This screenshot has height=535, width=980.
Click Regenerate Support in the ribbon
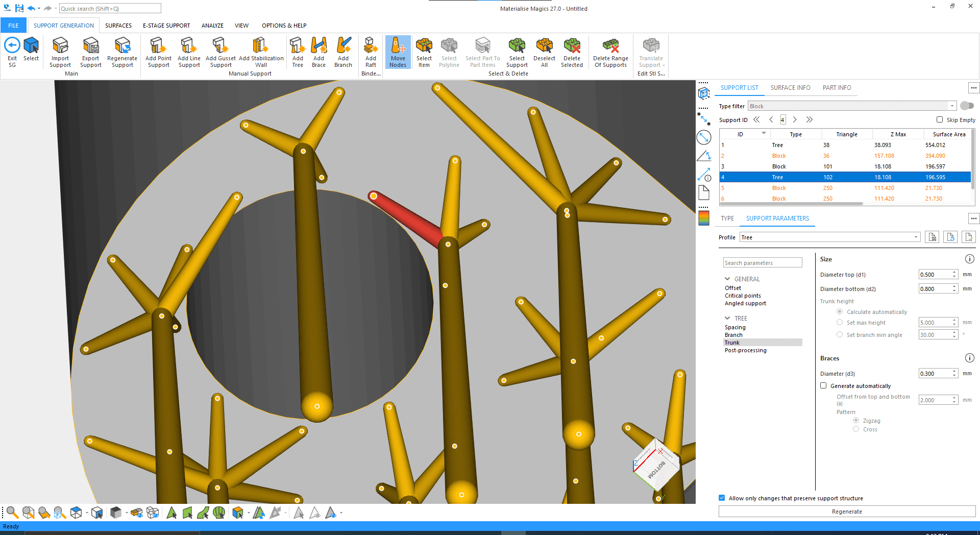point(122,52)
